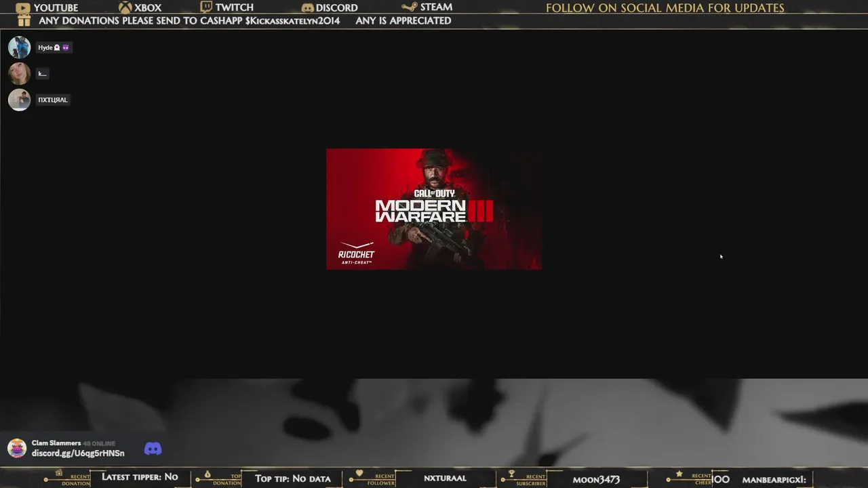This screenshot has width=868, height=488.
Task: Click the Xbox logo icon
Action: (x=125, y=7)
